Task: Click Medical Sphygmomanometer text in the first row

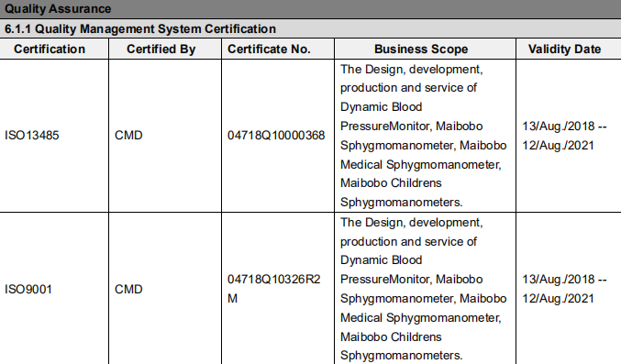Action: [x=421, y=164]
